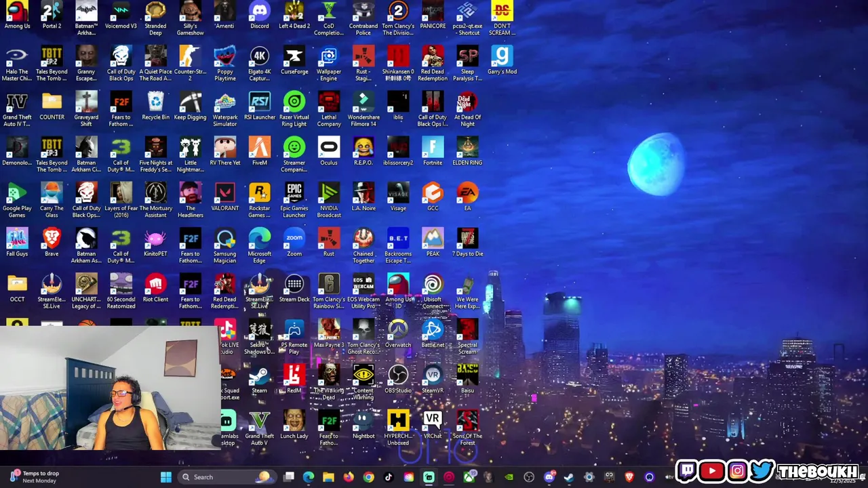
Task: Launch the VRChat desktop shortcut
Action: click(x=433, y=424)
